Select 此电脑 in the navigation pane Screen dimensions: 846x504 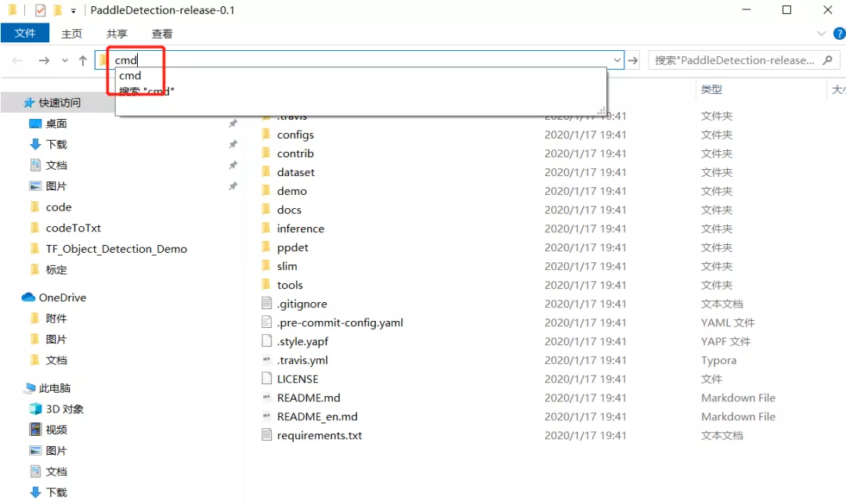coord(55,388)
